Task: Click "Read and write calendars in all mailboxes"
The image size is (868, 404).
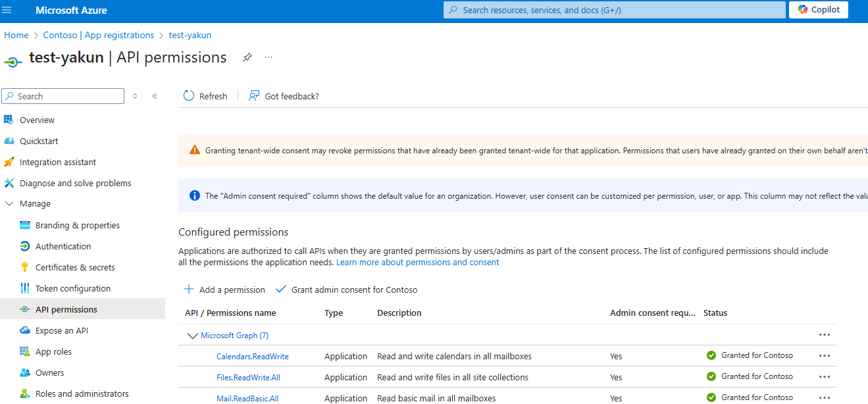Action: click(454, 357)
